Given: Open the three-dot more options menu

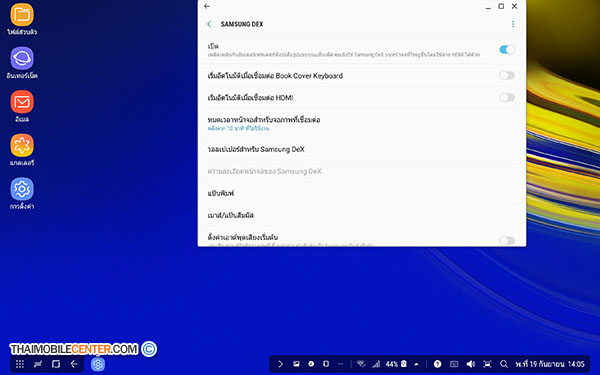Looking at the screenshot, I should [x=513, y=24].
